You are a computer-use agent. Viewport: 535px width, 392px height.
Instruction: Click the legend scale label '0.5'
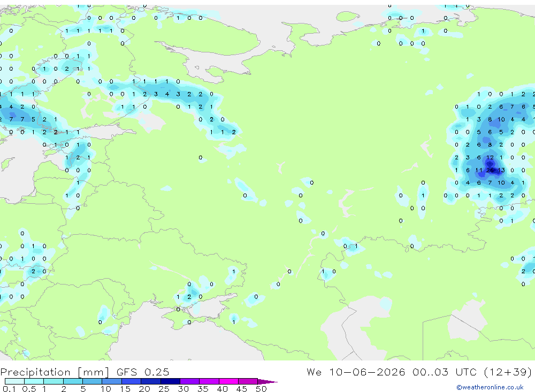tap(29, 389)
